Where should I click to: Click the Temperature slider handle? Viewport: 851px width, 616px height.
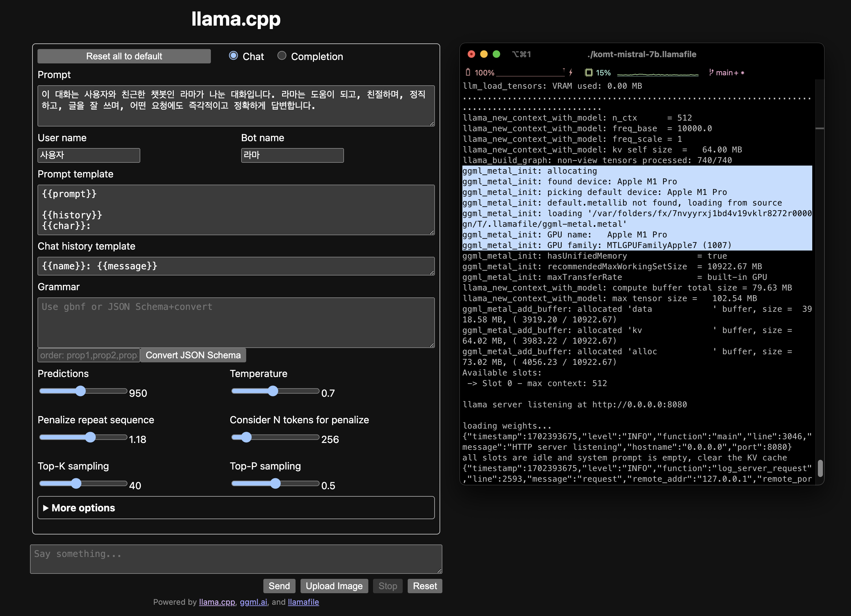[273, 391]
